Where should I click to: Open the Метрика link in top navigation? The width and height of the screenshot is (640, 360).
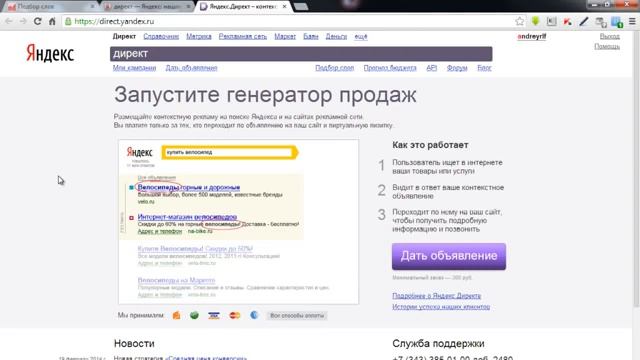[199, 36]
